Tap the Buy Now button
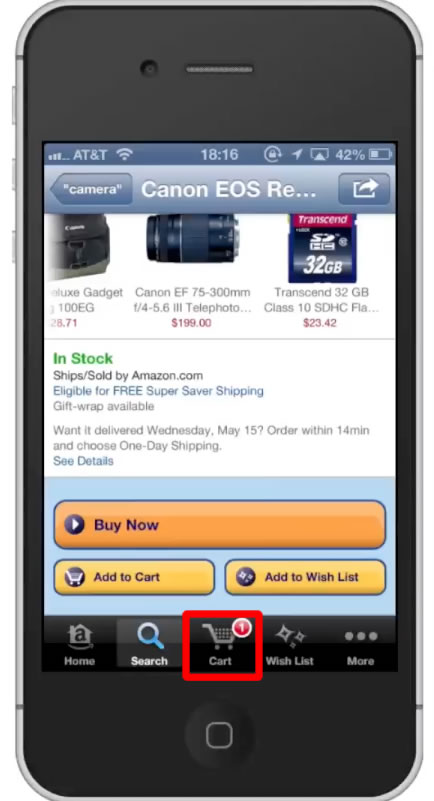Screen dimensions: 434x801 click(x=220, y=525)
